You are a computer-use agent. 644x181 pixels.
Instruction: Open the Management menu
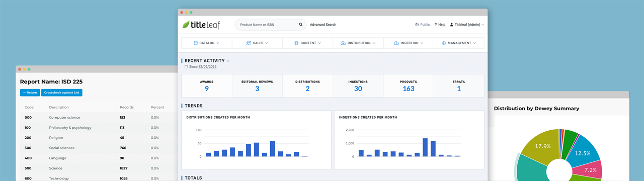(x=459, y=43)
